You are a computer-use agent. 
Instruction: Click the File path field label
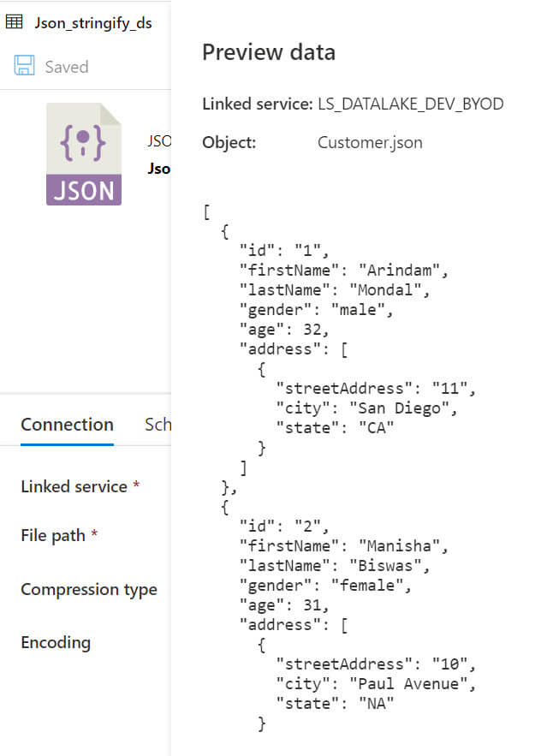[x=53, y=536]
